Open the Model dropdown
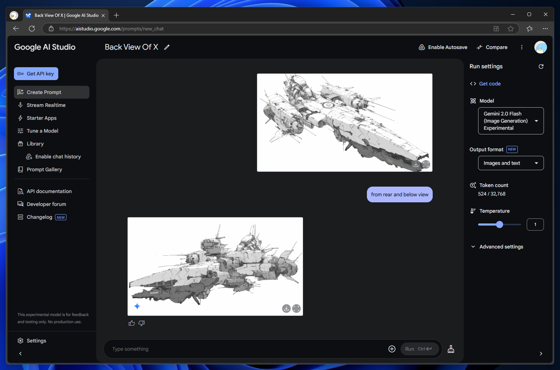This screenshot has width=560, height=370. (511, 121)
